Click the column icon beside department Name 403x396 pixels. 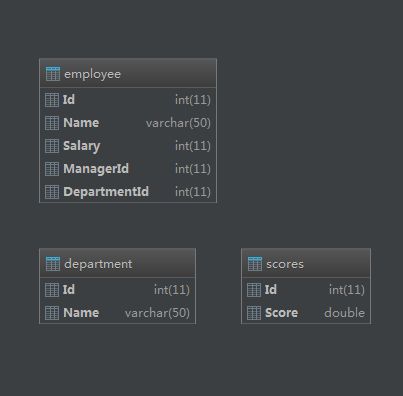[52, 313]
